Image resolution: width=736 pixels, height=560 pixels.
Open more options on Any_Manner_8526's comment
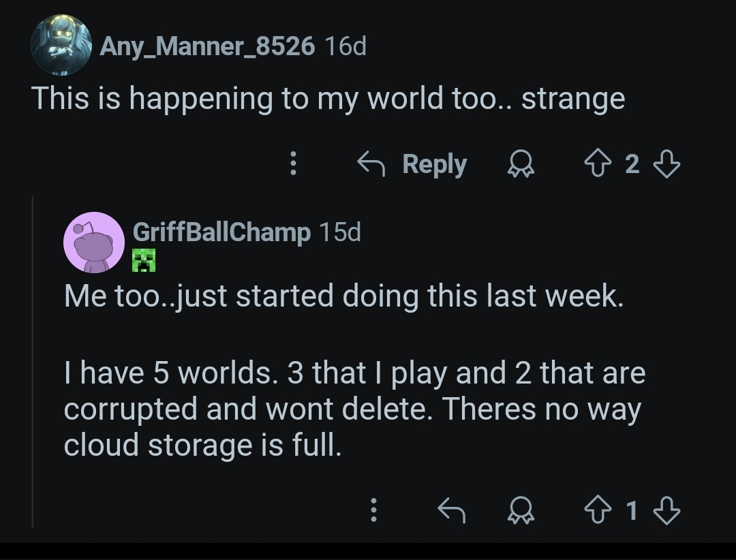click(293, 164)
